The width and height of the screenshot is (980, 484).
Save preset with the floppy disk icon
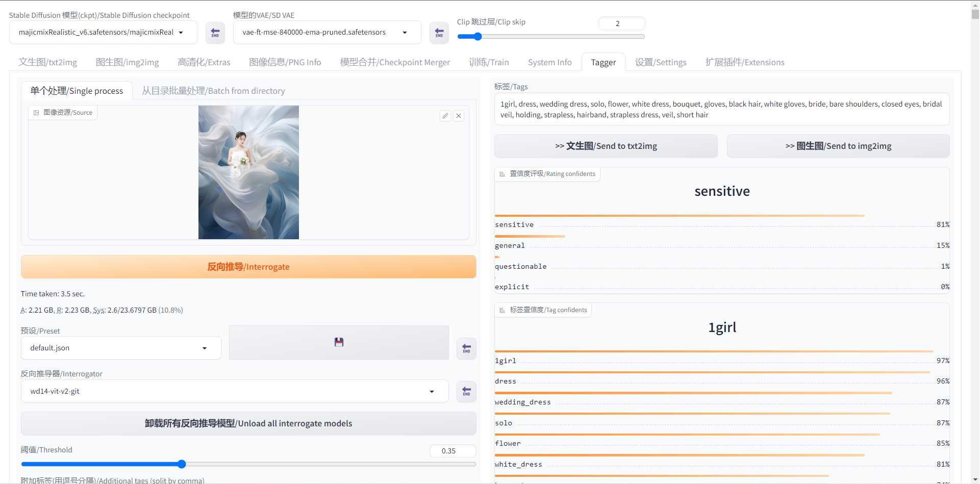pyautogui.click(x=339, y=342)
